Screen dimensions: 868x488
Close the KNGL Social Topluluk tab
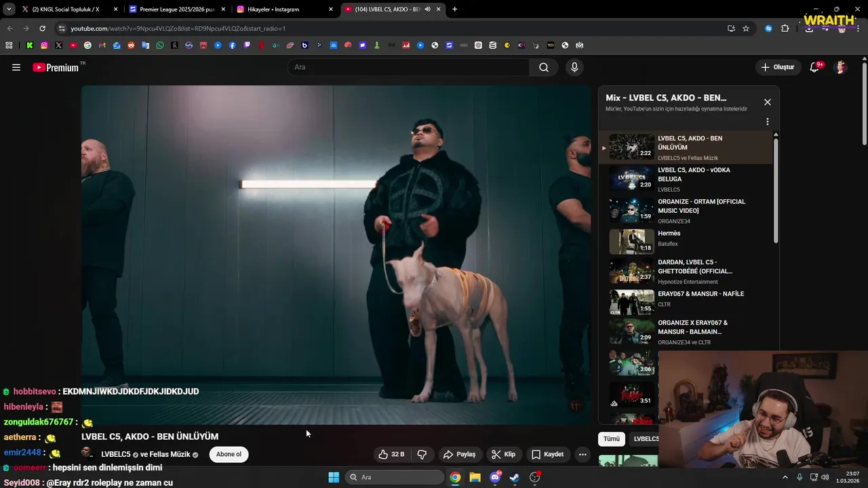pos(115,9)
